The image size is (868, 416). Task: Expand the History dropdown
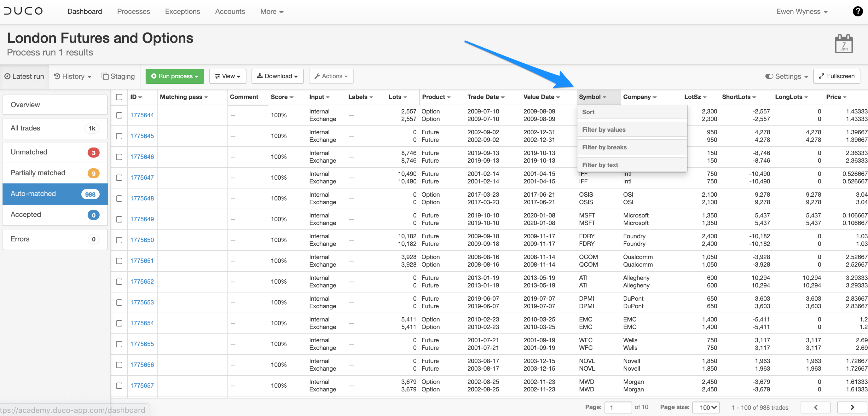pos(73,77)
